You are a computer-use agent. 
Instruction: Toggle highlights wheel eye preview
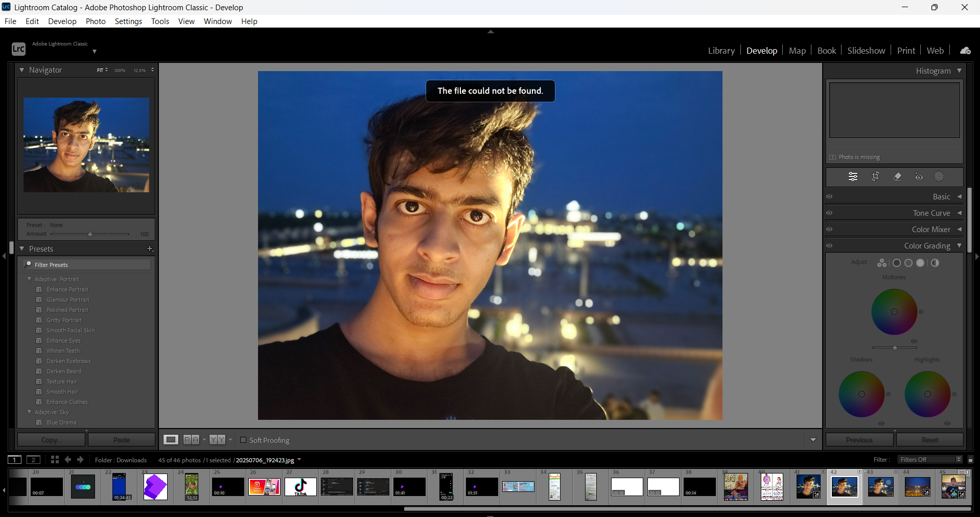point(947,423)
